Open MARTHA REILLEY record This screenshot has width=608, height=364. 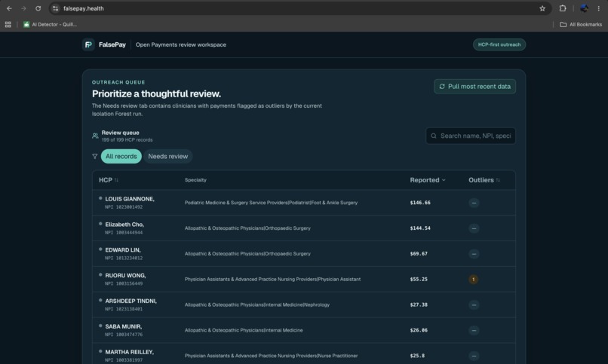click(x=303, y=353)
